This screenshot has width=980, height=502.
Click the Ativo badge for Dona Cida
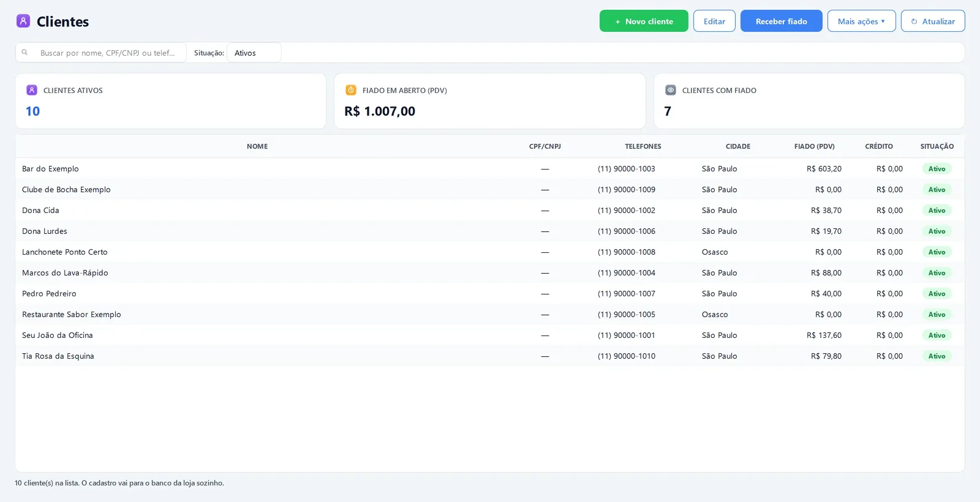click(937, 210)
